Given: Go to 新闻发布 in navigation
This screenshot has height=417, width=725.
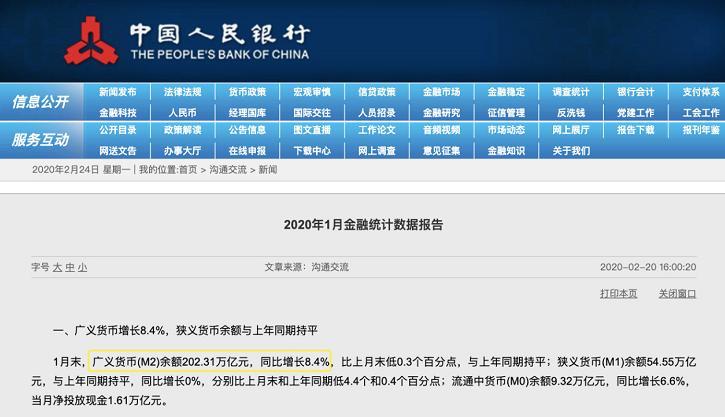Looking at the screenshot, I should [x=117, y=92].
